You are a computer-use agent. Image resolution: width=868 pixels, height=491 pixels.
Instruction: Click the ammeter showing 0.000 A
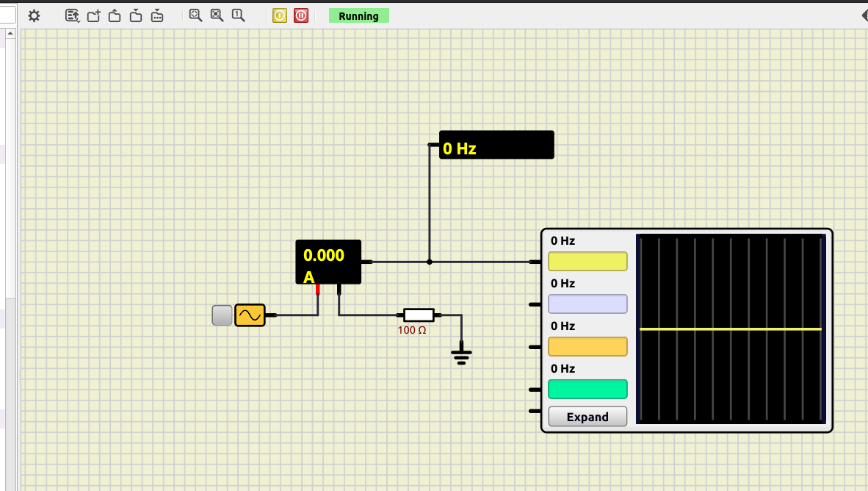tap(328, 262)
